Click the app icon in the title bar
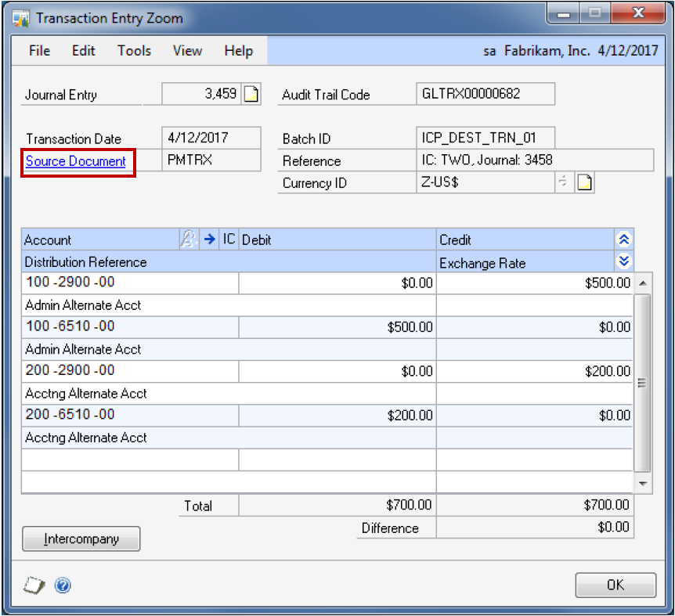The height and width of the screenshot is (616, 675). (21, 17)
